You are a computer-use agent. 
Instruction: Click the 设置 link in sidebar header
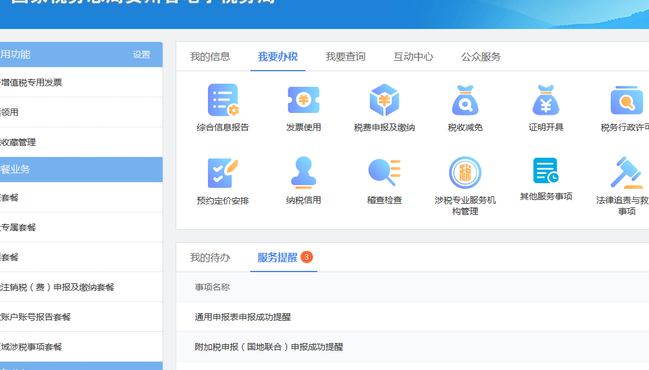tap(142, 55)
